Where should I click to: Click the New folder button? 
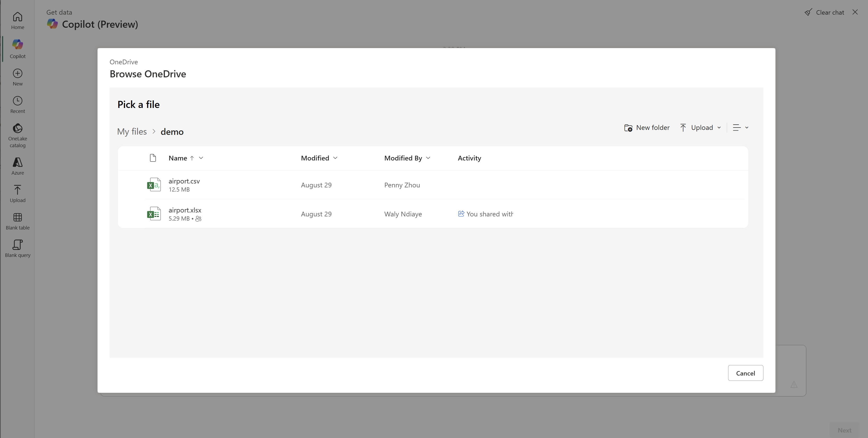[647, 128]
